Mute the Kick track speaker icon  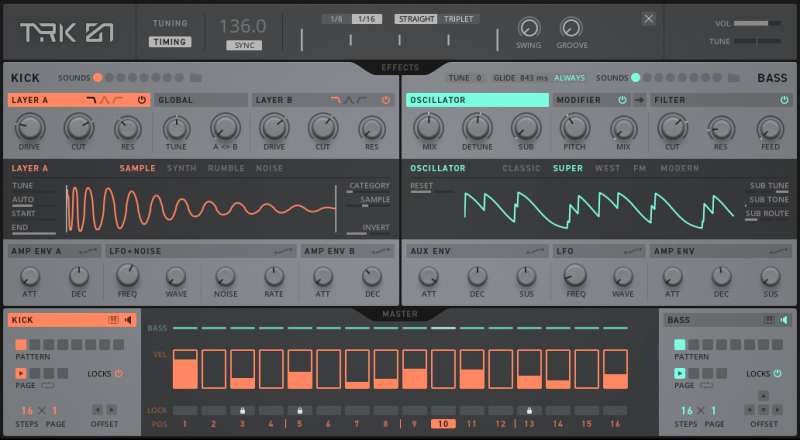point(128,320)
